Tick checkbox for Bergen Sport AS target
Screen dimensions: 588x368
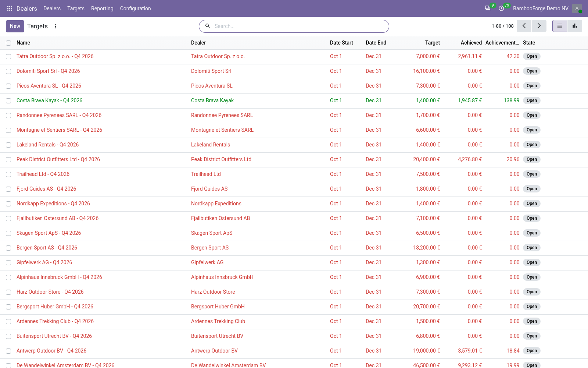pyautogui.click(x=8, y=248)
